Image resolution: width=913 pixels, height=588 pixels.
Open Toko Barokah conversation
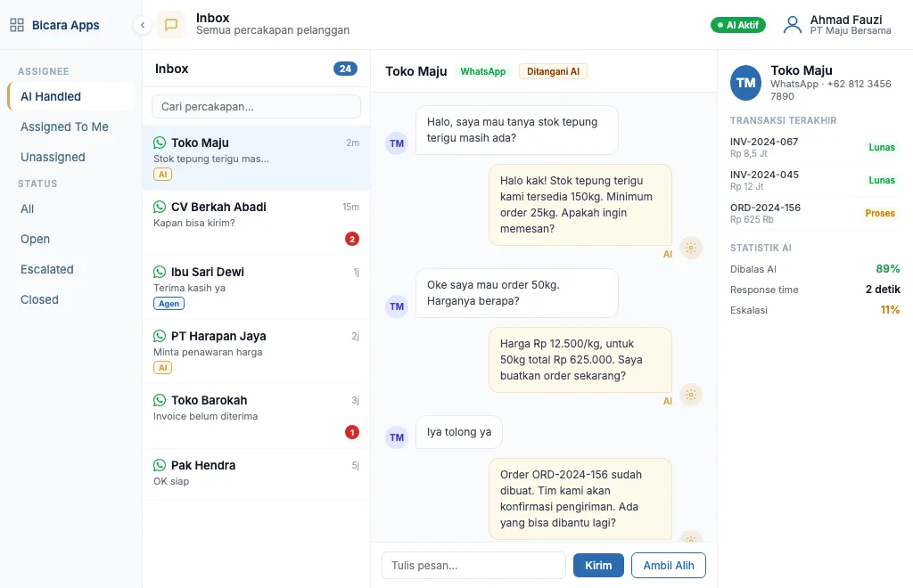256,416
